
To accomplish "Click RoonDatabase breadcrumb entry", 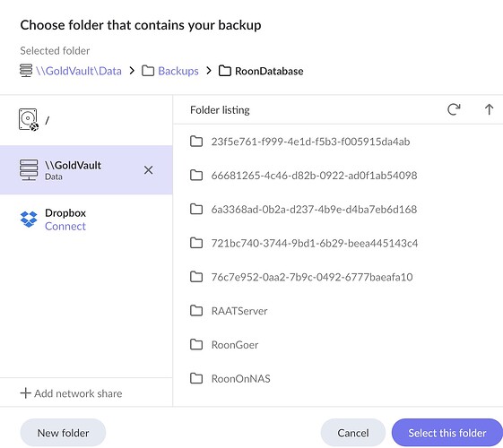I will (x=269, y=71).
